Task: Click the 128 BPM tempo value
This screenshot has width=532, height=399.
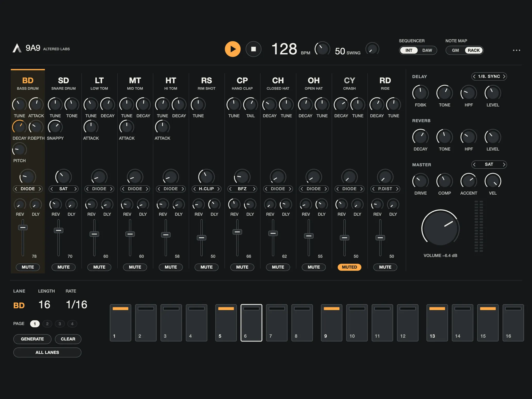Action: [284, 49]
